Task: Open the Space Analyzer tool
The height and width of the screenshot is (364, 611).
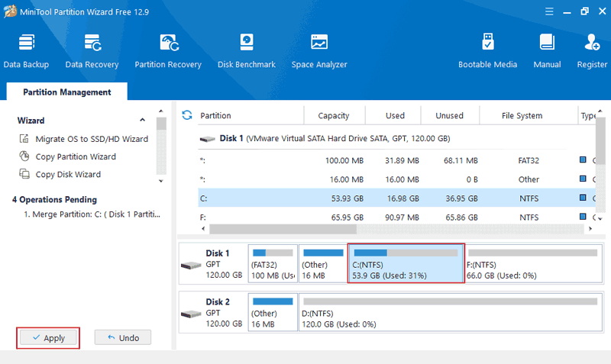Action: [x=319, y=50]
